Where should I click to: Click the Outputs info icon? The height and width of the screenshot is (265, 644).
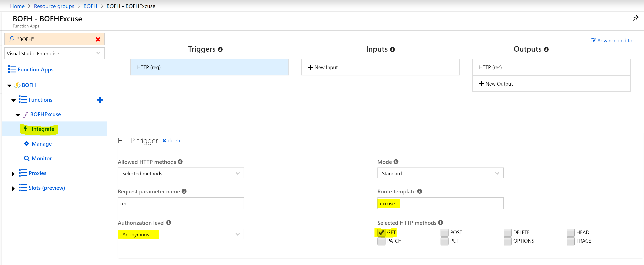(546, 50)
